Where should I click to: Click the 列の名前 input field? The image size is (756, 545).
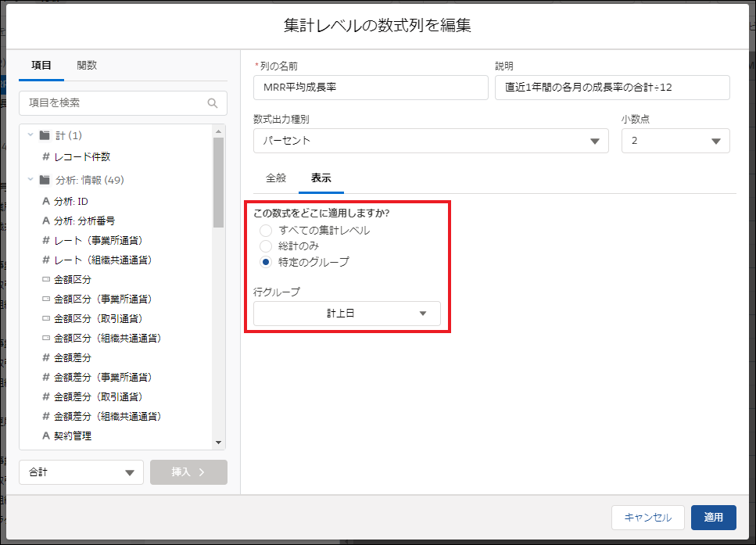coord(371,88)
